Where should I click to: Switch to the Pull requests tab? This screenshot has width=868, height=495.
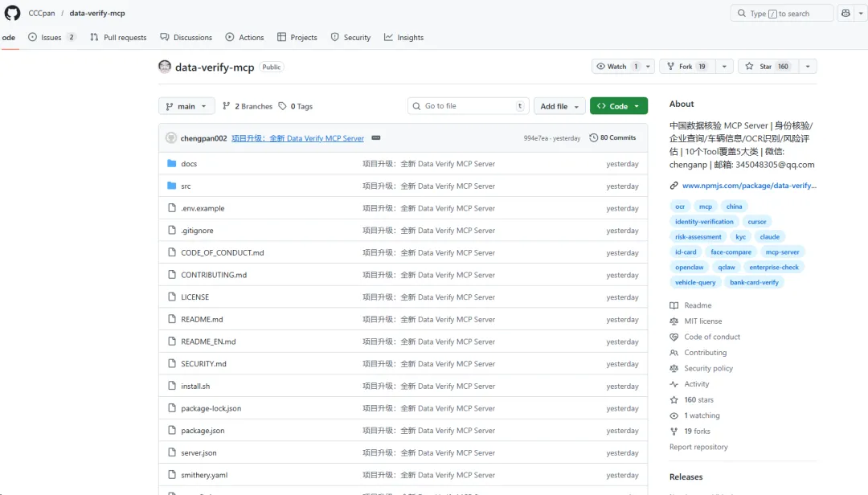tap(118, 37)
